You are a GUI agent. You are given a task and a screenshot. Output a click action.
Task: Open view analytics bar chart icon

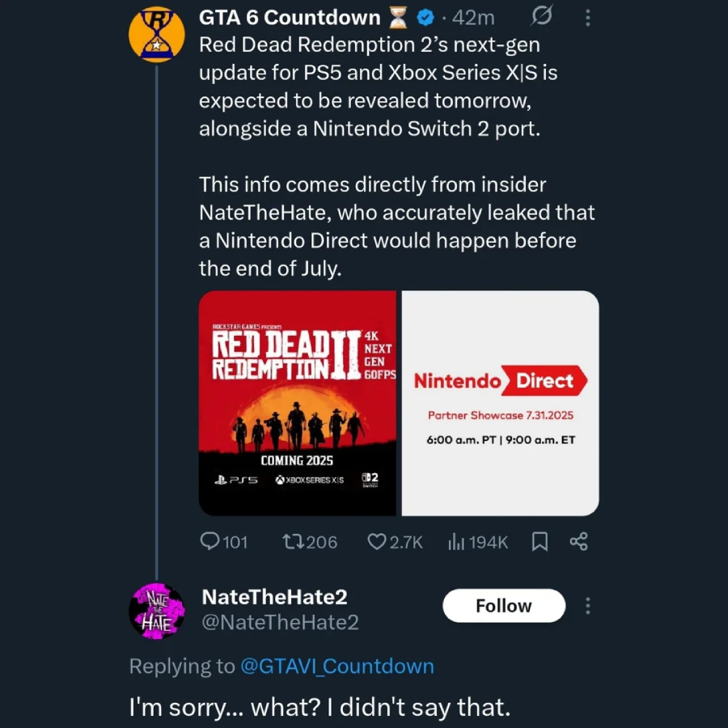[x=456, y=542]
